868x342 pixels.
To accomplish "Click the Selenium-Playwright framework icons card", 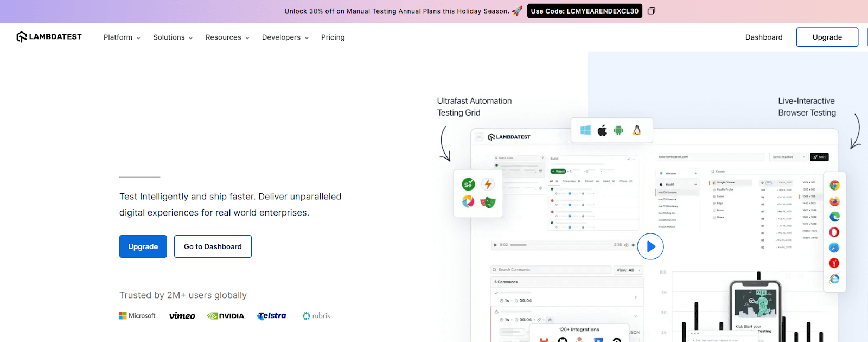I will (478, 193).
